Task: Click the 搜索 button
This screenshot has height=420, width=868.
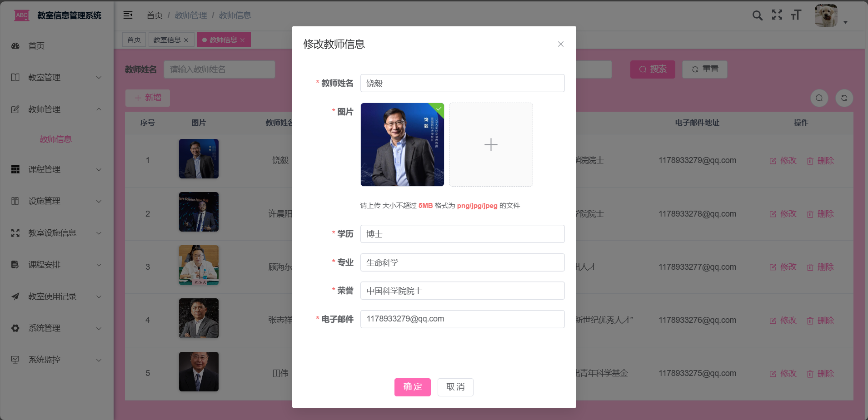Action: point(653,69)
